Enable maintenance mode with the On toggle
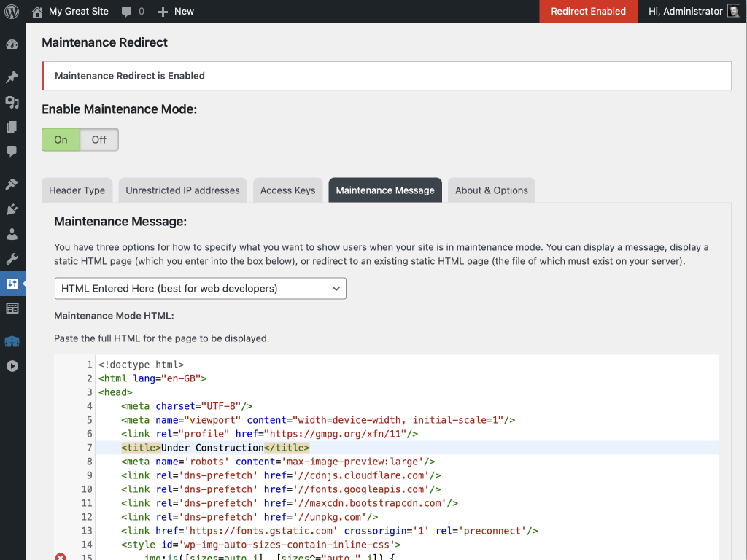Image resolution: width=747 pixels, height=560 pixels. click(x=61, y=139)
